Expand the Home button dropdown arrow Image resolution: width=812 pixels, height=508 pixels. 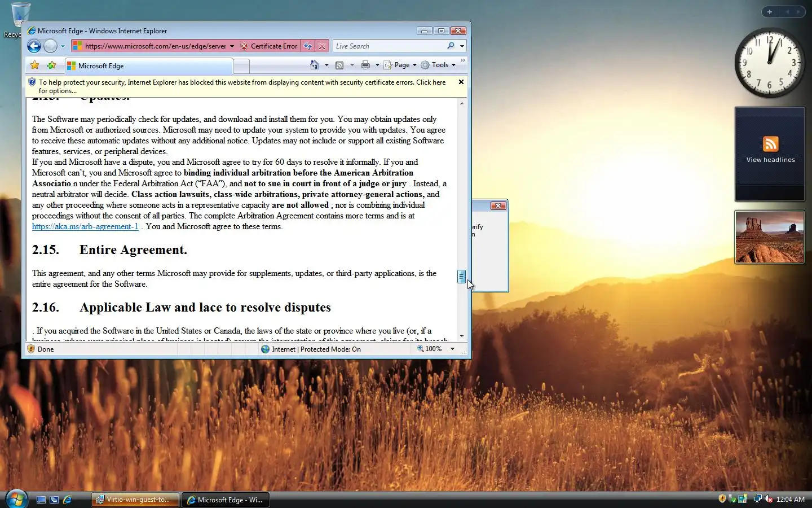coord(326,65)
